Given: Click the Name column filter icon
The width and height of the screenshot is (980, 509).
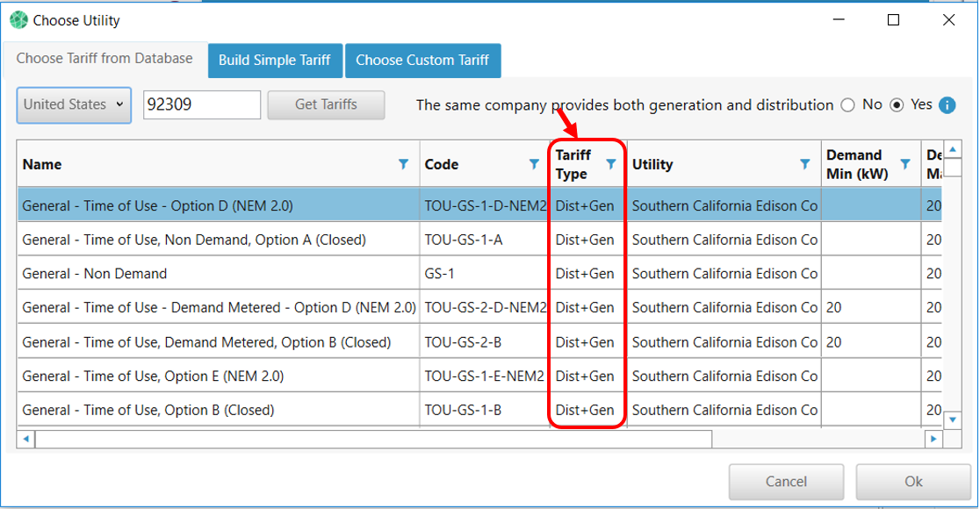Looking at the screenshot, I should coord(403,164).
